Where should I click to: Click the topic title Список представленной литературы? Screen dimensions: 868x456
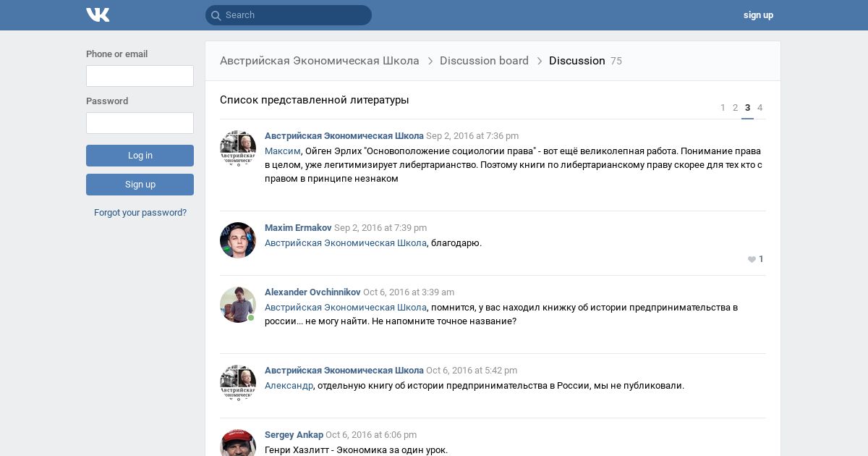pyautogui.click(x=315, y=100)
